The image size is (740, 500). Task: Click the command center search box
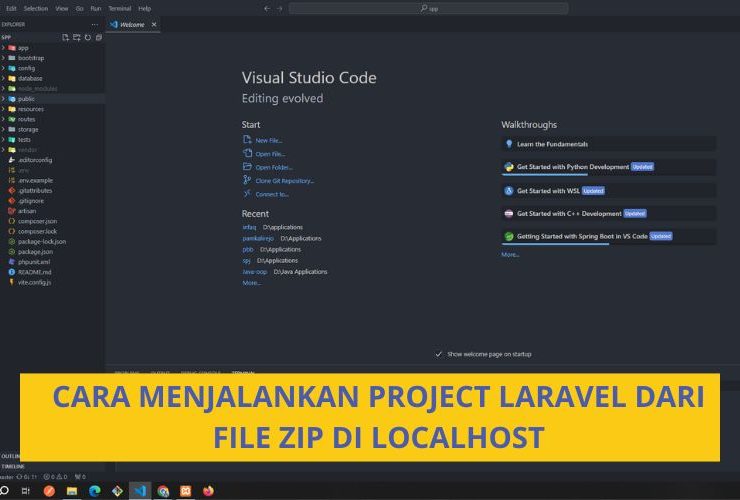click(429, 8)
